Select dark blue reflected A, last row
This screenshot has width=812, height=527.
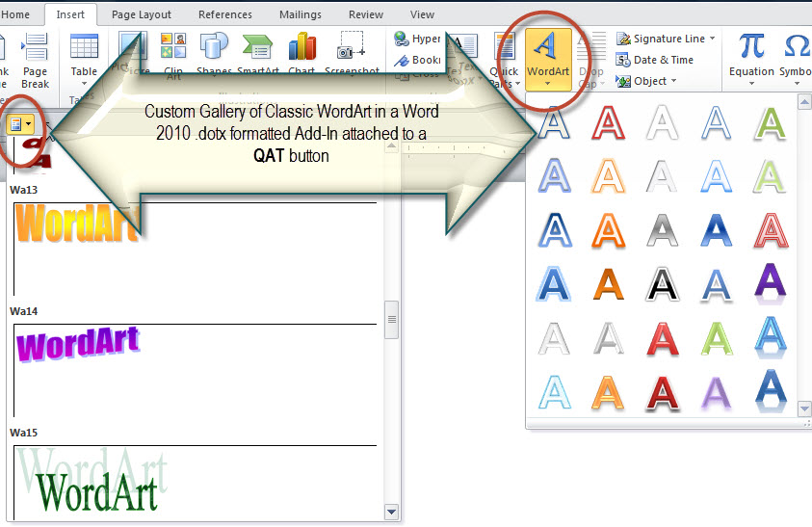click(x=770, y=392)
